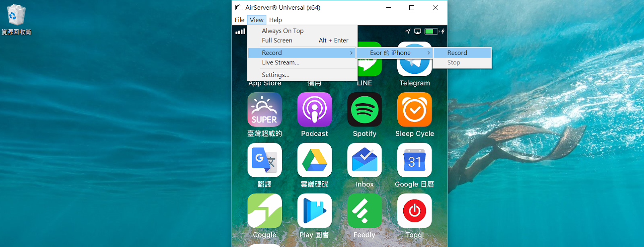Launch the Spotify app icon

[364, 110]
